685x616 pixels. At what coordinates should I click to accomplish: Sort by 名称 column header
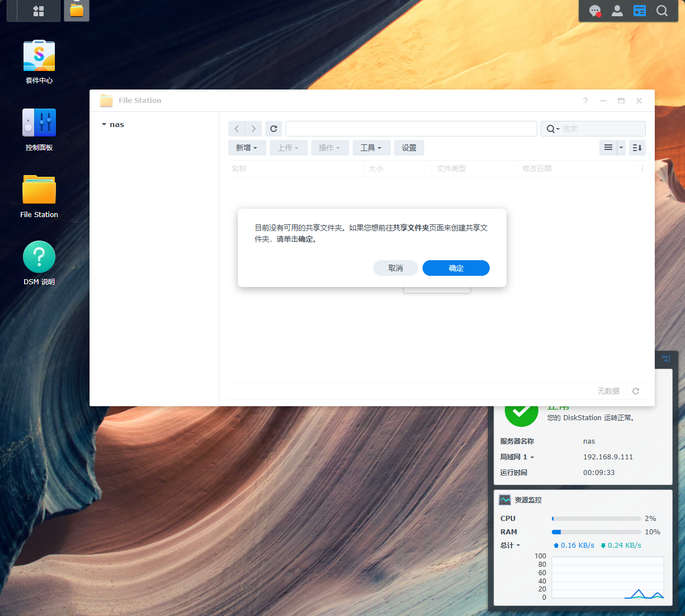click(296, 168)
